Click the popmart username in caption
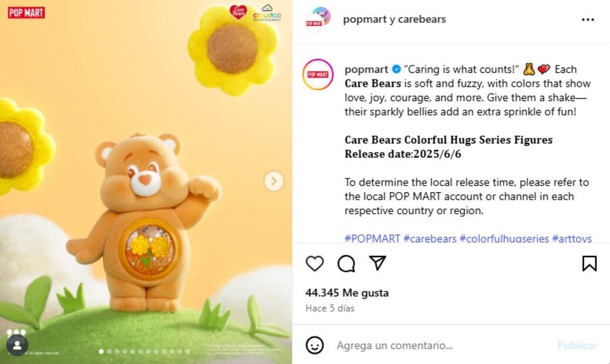Image resolution: width=610 pixels, height=364 pixels. pos(366,69)
